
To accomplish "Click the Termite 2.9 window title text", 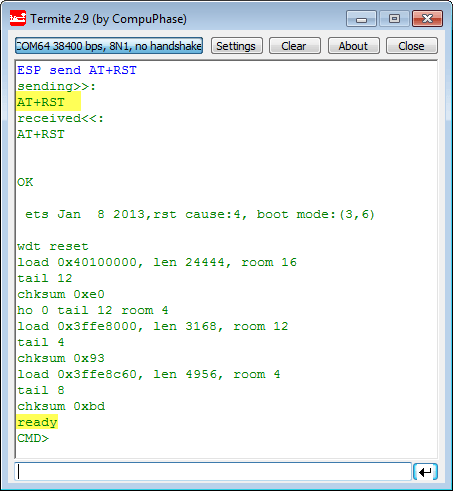I will [x=109, y=19].
